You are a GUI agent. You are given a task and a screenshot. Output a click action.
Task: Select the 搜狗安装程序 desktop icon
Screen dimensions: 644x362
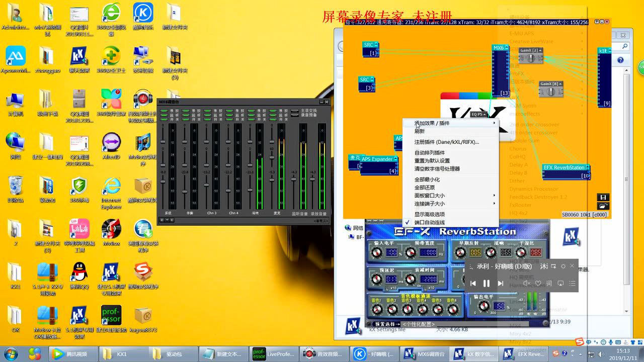coord(143,276)
